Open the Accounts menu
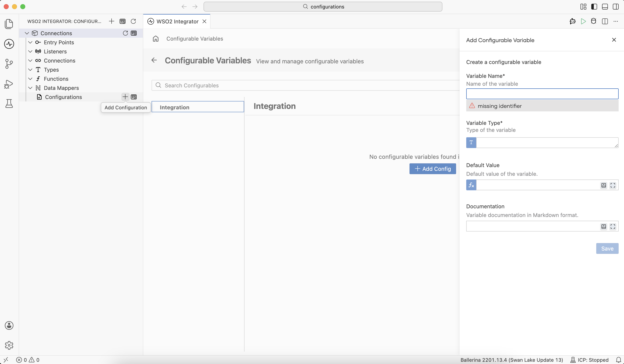Screen dimensions: 624x364 pos(9,325)
